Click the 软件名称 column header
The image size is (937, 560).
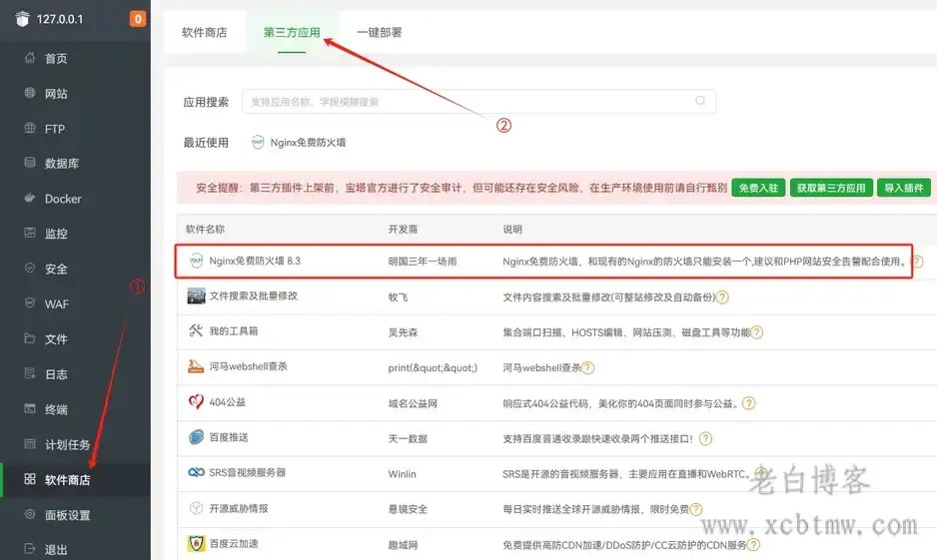point(205,230)
